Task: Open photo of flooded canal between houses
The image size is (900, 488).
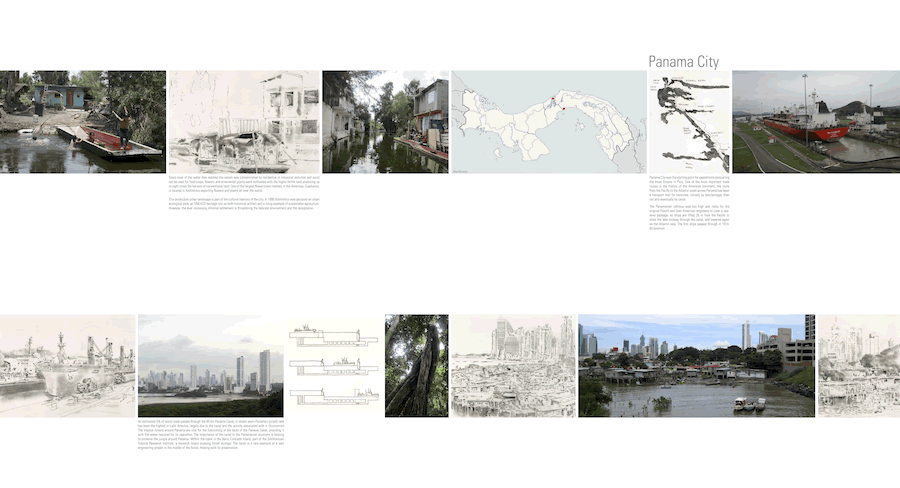Action: click(386, 121)
